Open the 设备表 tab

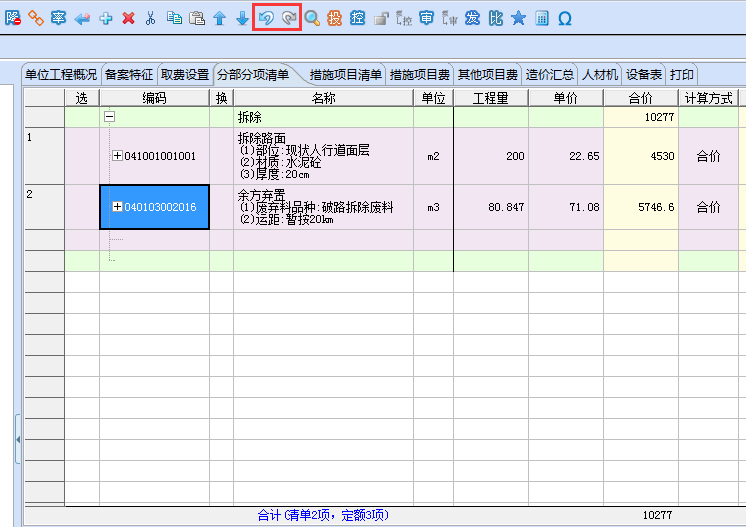[644, 75]
